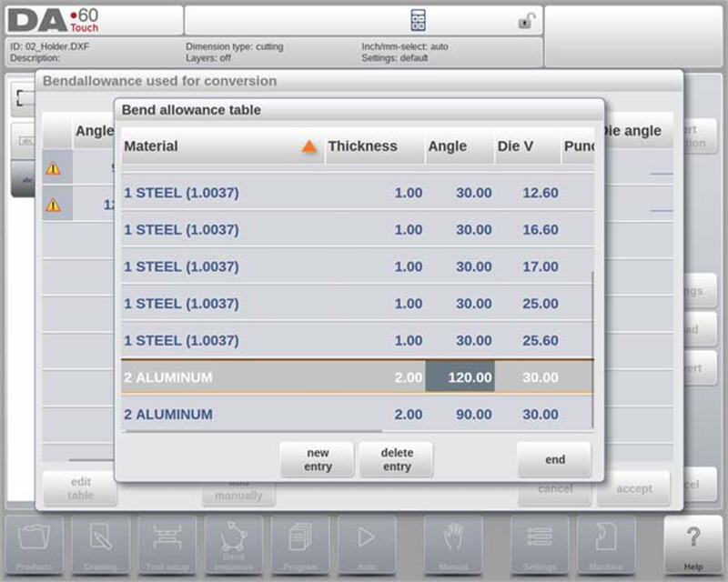728x582 pixels.
Task: Sort table by Die V column header
Action: click(515, 146)
